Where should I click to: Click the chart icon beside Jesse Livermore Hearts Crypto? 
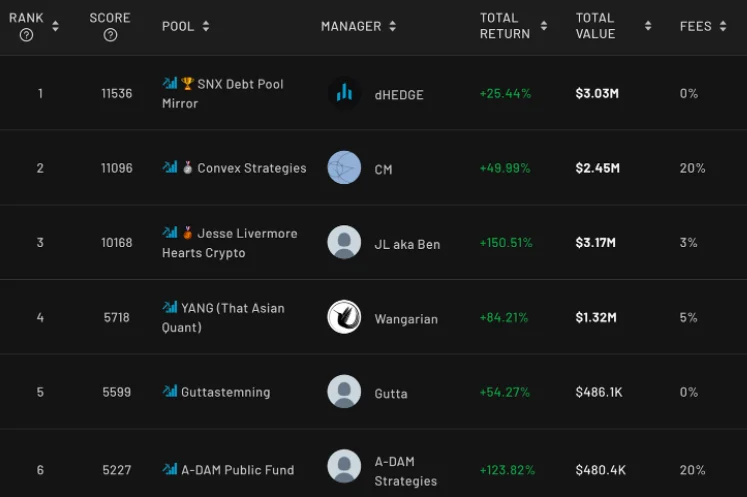[x=170, y=233]
